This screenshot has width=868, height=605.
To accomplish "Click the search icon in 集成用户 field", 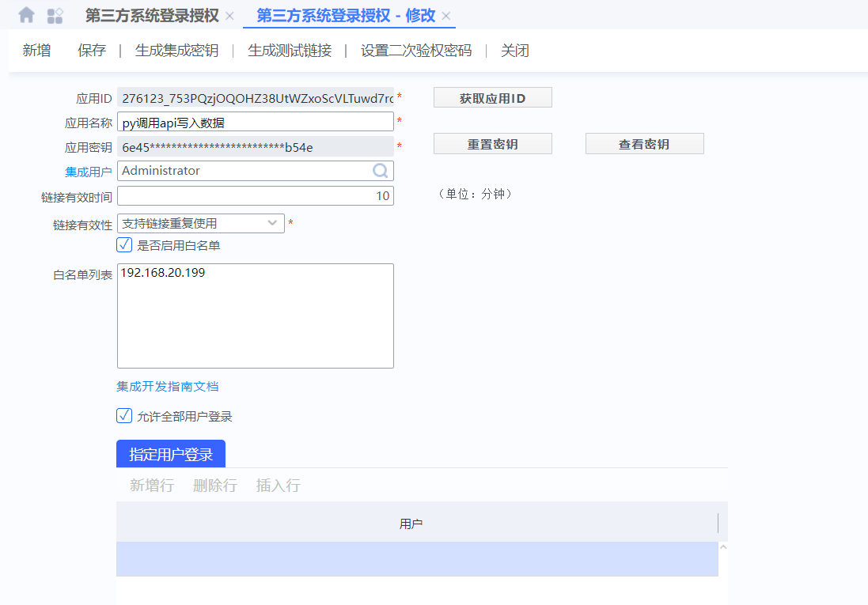I will (380, 171).
